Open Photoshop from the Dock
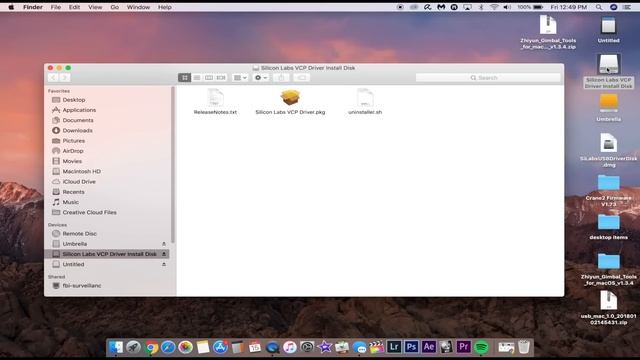The image size is (640, 360). (411, 347)
